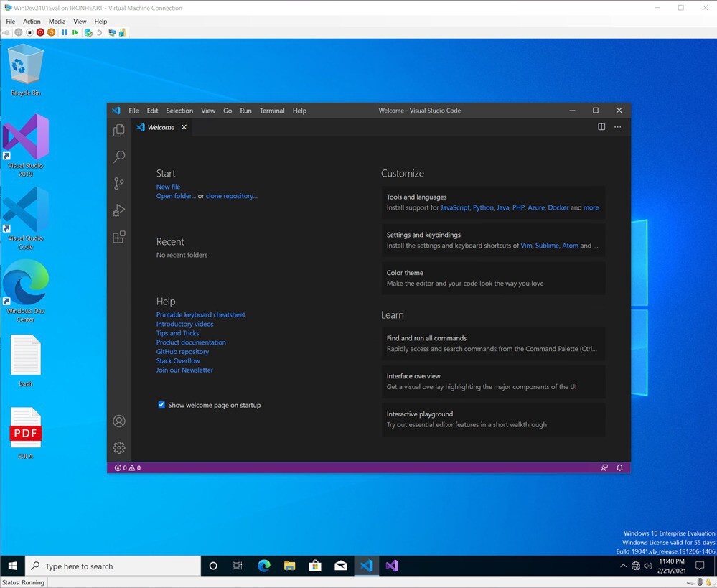Click the notifications bell in status bar
The image size is (717, 588).
[619, 467]
